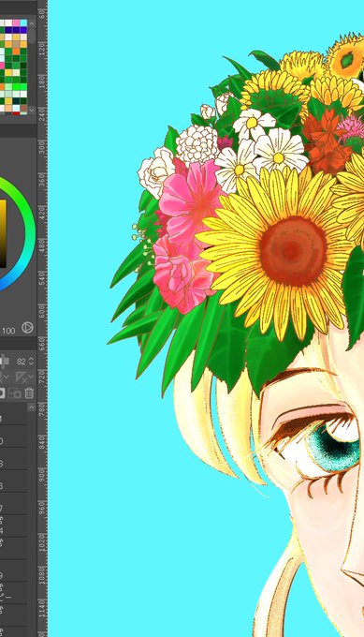Select the cyan swatch in the color set
Image resolution: width=364 pixels, height=637 pixels.
click(x=23, y=22)
